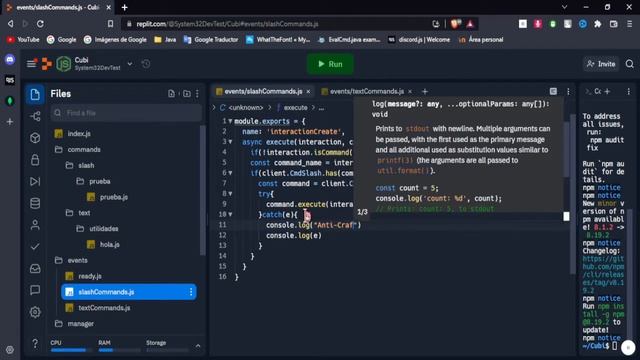Image resolution: width=640 pixels, height=360 pixels.
Task: Open the hamburger menu
Action: point(31,64)
